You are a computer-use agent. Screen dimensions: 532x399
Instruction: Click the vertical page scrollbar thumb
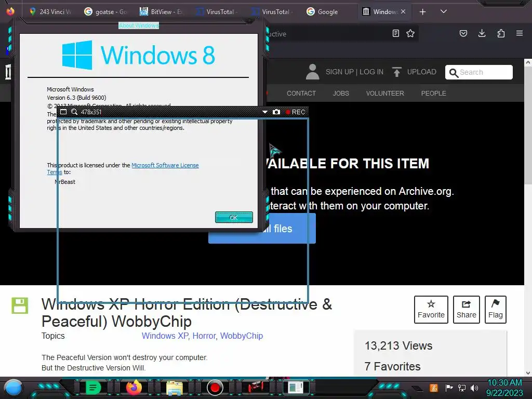tap(528, 125)
